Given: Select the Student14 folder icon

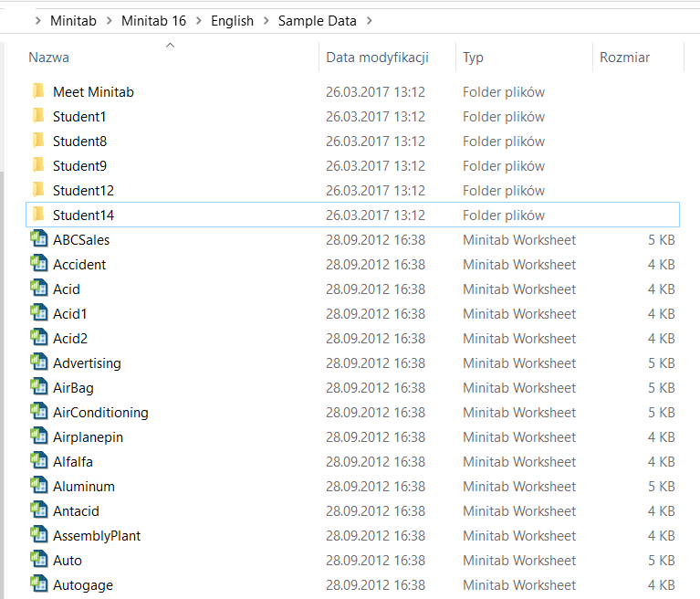Looking at the screenshot, I should pyautogui.click(x=38, y=214).
